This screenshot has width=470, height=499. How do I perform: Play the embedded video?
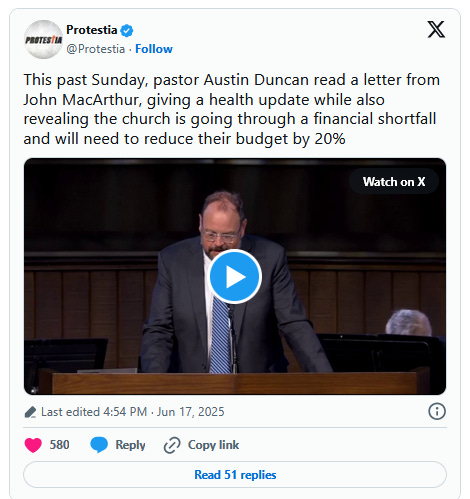click(x=235, y=276)
